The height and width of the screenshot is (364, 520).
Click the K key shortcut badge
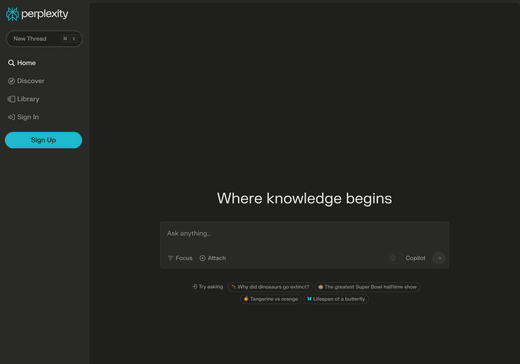tap(74, 39)
